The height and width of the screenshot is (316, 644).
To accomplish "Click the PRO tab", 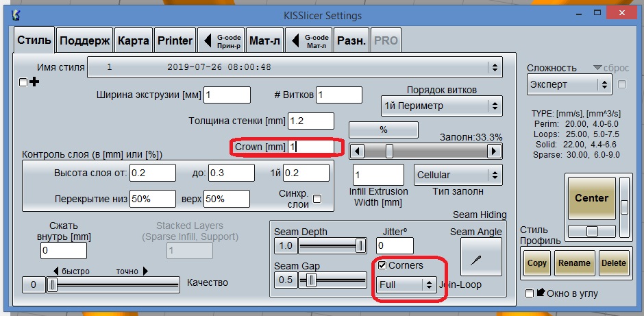I will point(386,40).
